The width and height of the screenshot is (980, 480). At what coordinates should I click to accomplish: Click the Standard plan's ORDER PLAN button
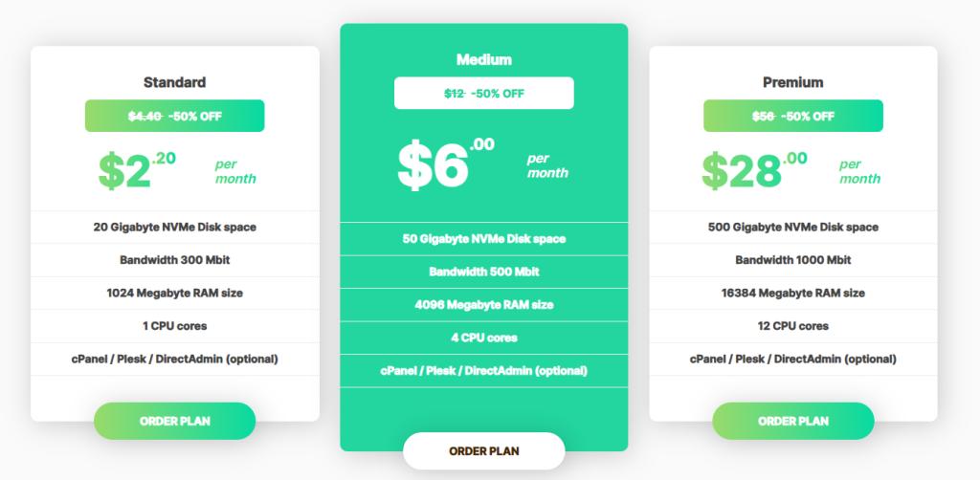pos(174,421)
